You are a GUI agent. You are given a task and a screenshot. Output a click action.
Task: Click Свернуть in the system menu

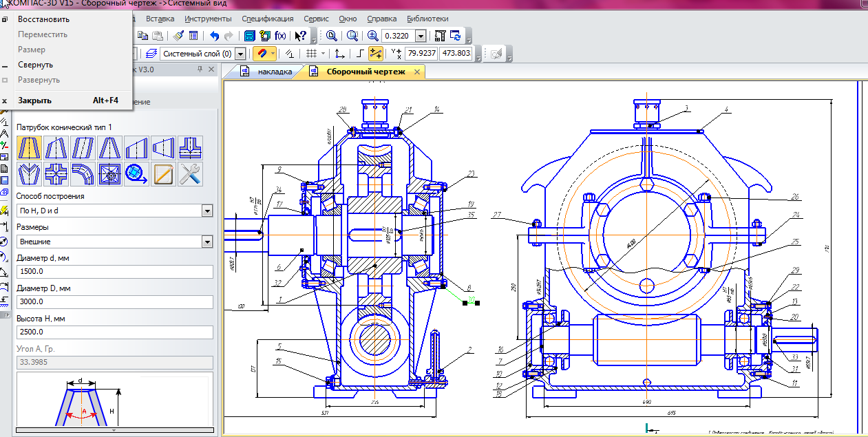pos(36,65)
